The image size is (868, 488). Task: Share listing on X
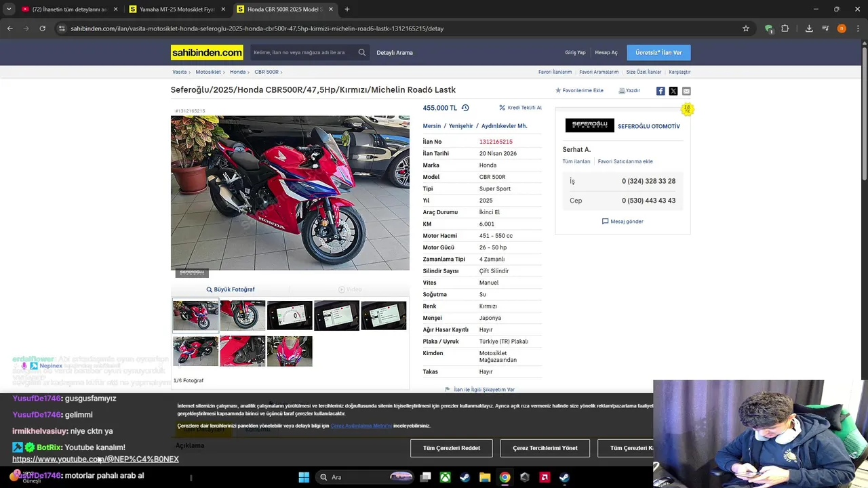(x=673, y=91)
